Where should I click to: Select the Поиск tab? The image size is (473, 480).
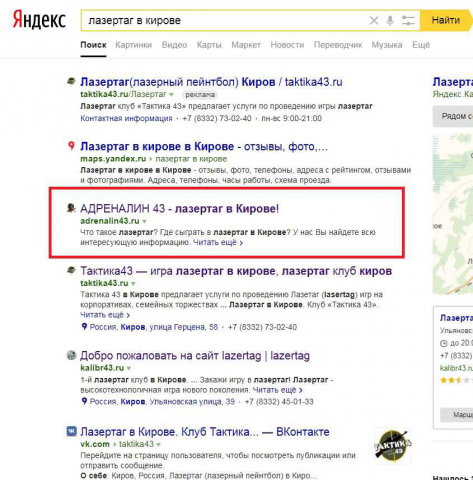point(93,45)
